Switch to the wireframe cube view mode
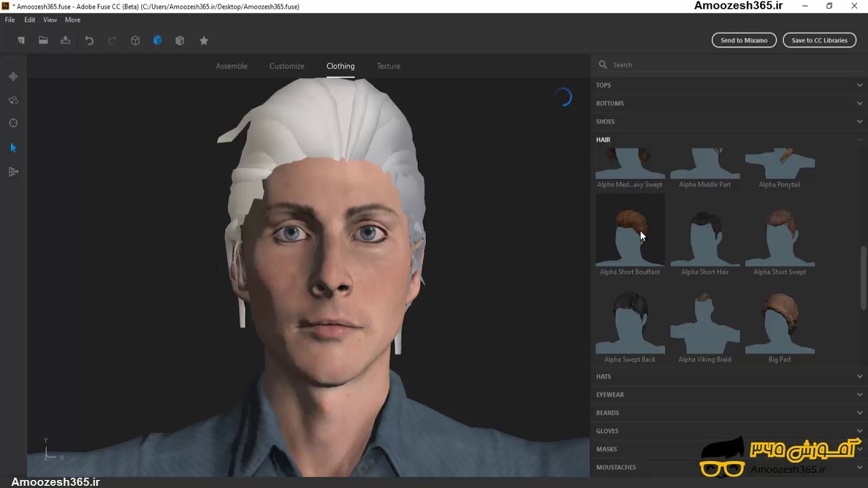This screenshot has height=488, width=868. tap(136, 41)
